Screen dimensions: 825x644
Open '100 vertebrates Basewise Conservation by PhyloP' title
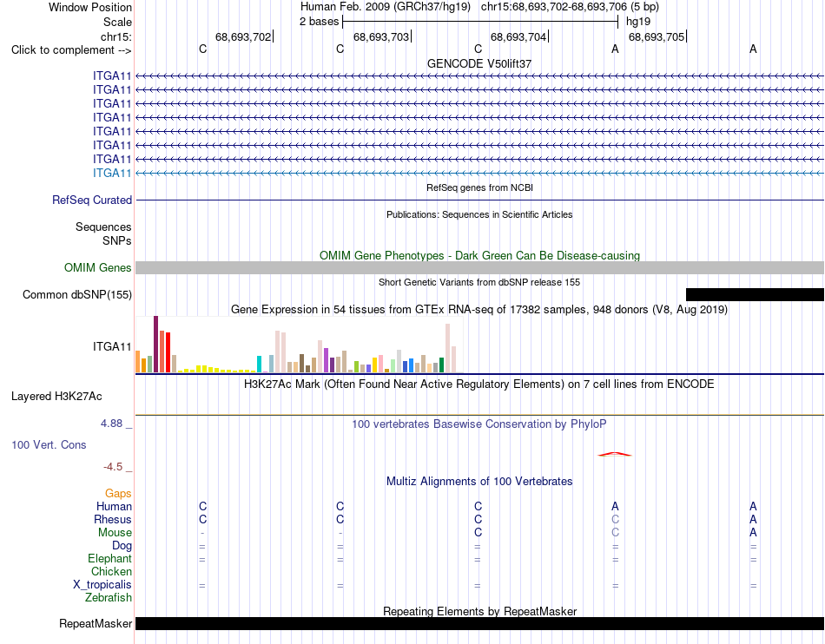click(479, 424)
